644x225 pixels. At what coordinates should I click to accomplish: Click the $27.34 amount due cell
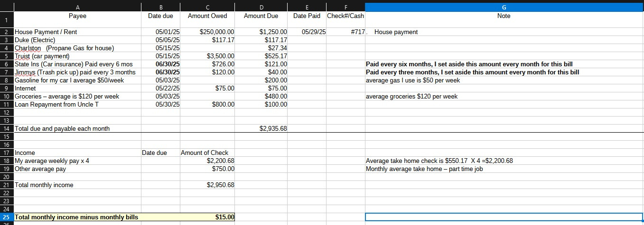point(261,48)
